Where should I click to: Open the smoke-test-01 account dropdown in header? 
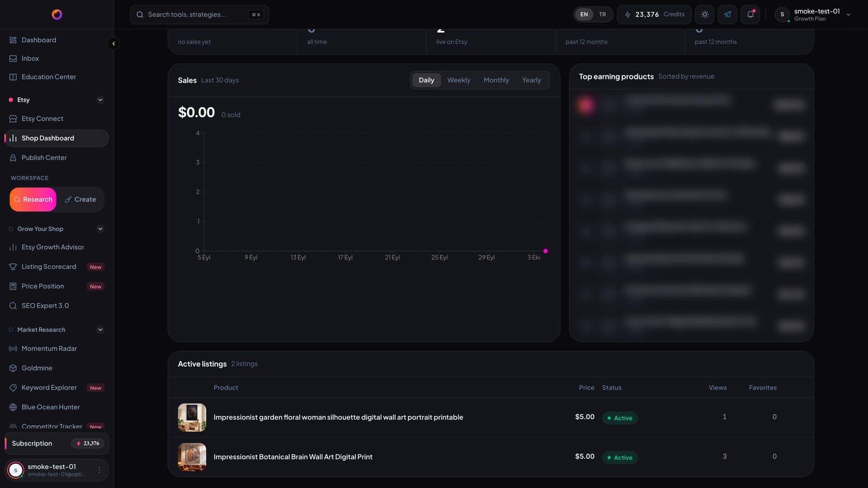point(814,15)
